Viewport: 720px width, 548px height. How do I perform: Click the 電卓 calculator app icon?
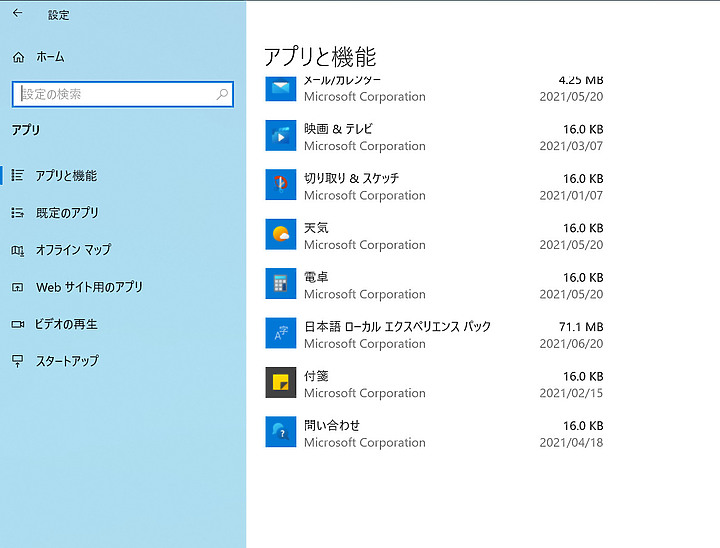[x=281, y=283]
